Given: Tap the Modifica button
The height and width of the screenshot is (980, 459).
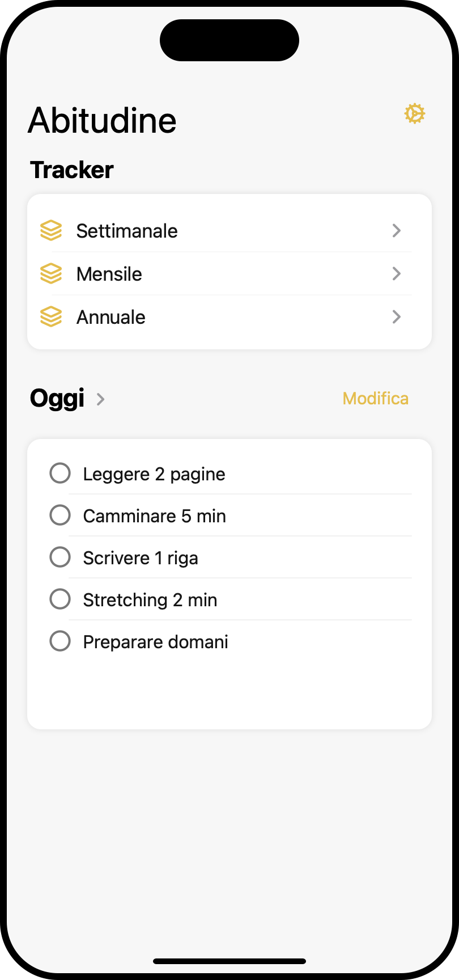Looking at the screenshot, I should tap(375, 399).
